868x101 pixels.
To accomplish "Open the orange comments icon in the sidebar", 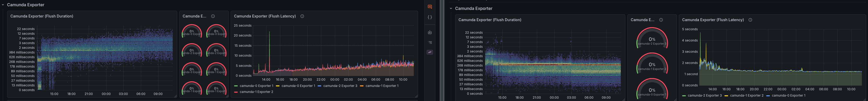I will pos(430,7).
